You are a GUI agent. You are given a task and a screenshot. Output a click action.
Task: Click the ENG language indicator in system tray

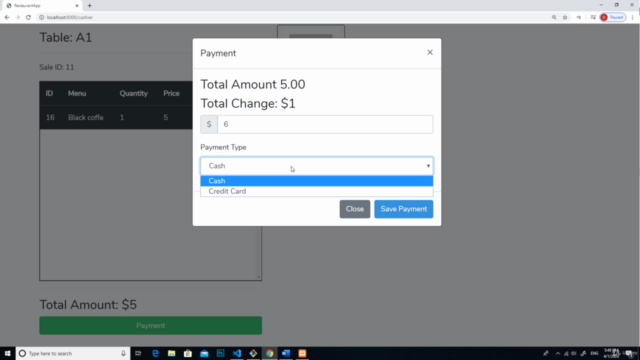click(x=594, y=353)
